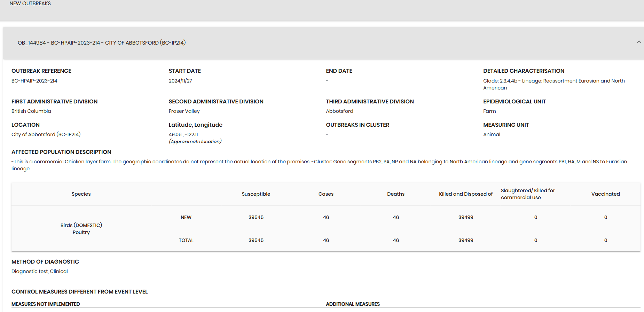Select outbreak reference value BC-HPAIP-2023-214

34,81
